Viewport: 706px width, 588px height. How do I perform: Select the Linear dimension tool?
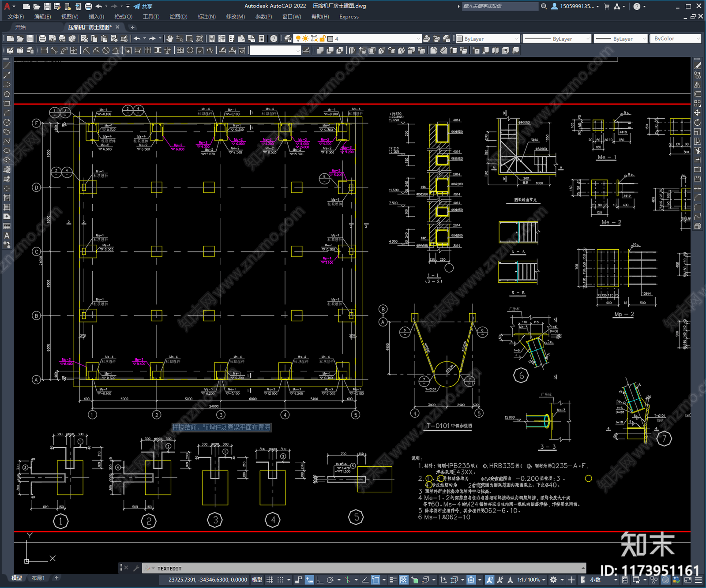(x=44, y=50)
